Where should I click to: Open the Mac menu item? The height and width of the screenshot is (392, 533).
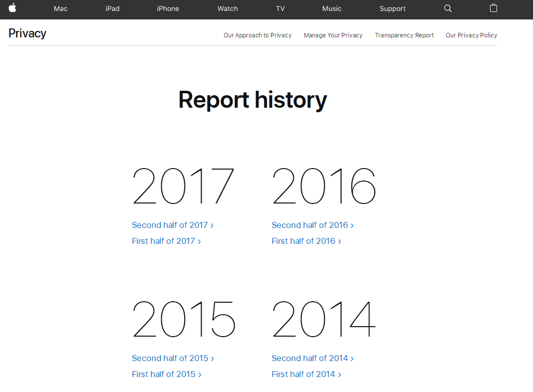[x=60, y=9]
